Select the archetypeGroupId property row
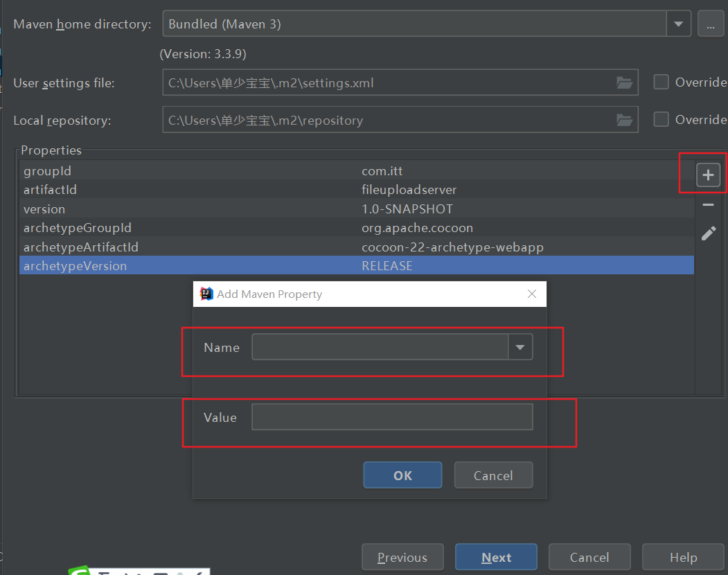This screenshot has height=575, width=728. point(357,228)
